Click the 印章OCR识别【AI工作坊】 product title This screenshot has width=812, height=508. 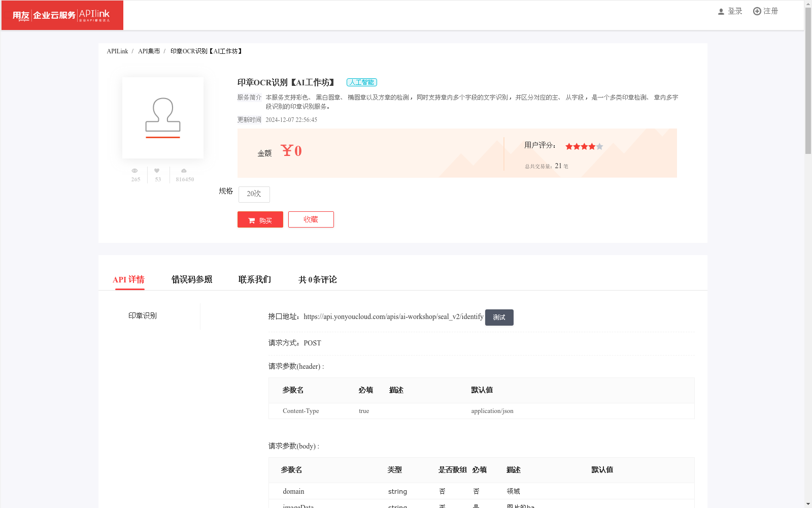tap(287, 82)
